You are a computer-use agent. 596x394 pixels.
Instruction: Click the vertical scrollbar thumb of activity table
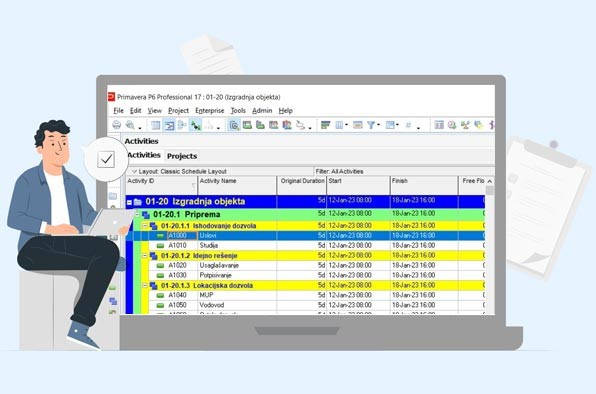coord(490,190)
